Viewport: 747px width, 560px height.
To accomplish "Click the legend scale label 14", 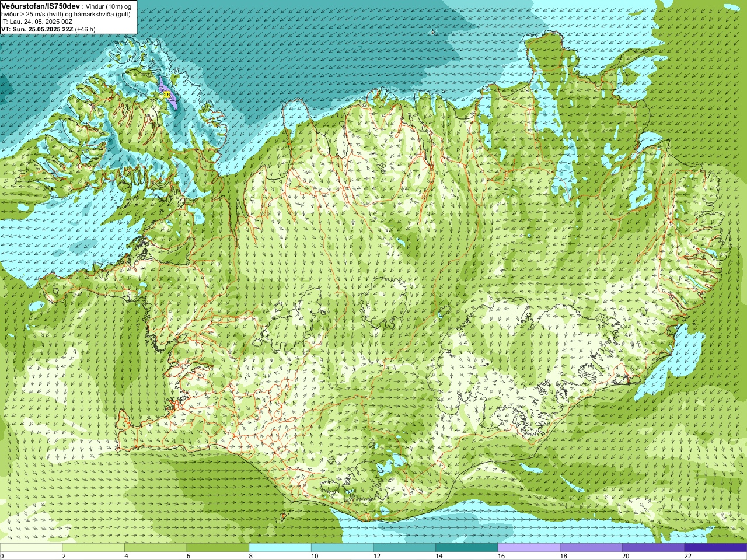I will [x=439, y=556].
